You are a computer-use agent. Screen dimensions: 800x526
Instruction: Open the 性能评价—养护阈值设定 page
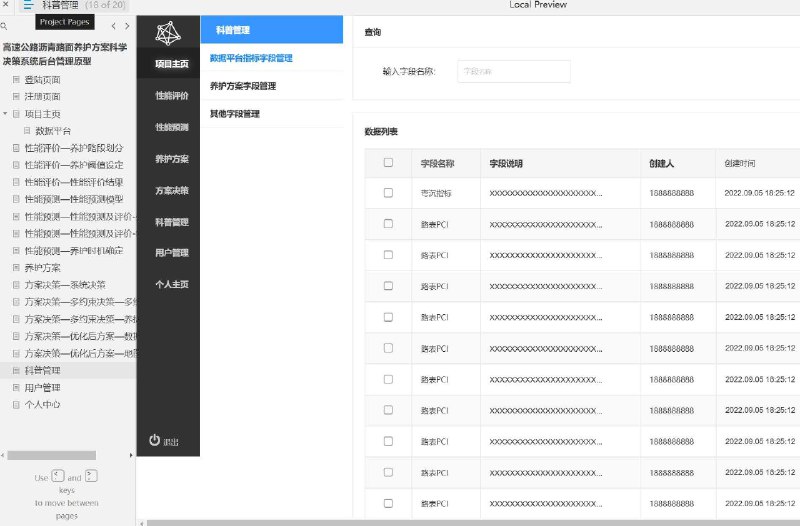pos(74,165)
